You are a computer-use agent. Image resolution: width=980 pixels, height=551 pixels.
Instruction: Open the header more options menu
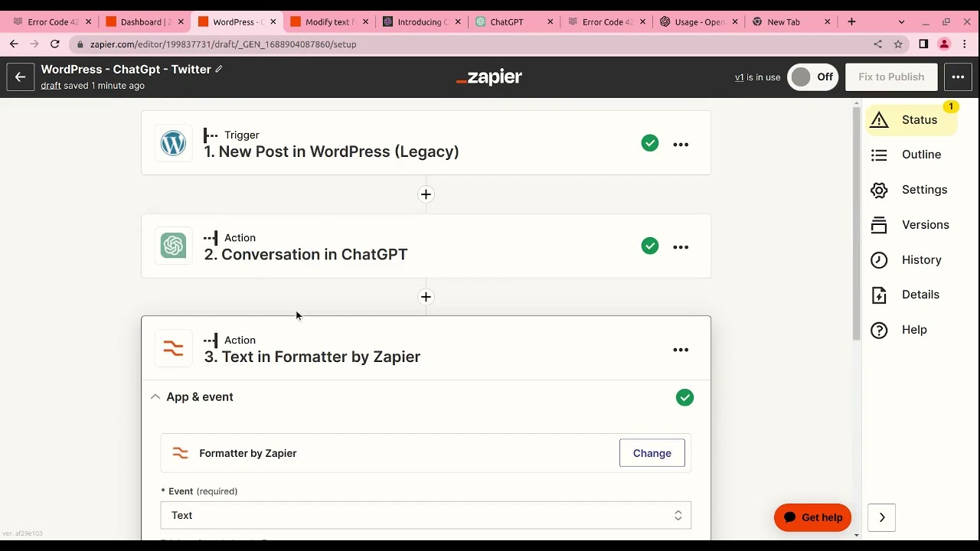click(x=958, y=77)
